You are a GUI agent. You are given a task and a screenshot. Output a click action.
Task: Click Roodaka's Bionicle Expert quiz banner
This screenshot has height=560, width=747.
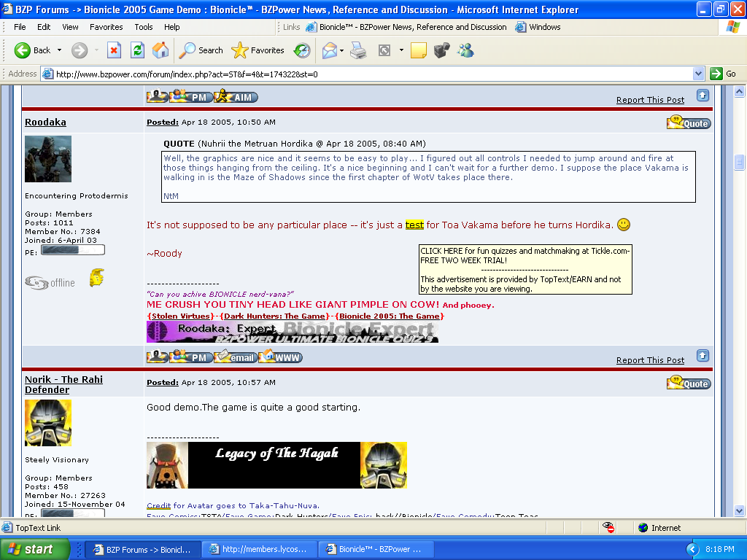pos(293,332)
